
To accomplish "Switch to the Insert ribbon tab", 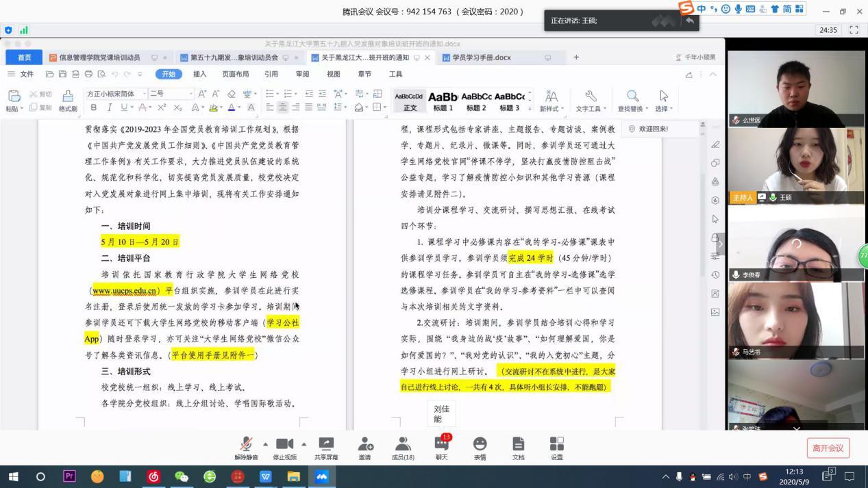I will click(199, 74).
